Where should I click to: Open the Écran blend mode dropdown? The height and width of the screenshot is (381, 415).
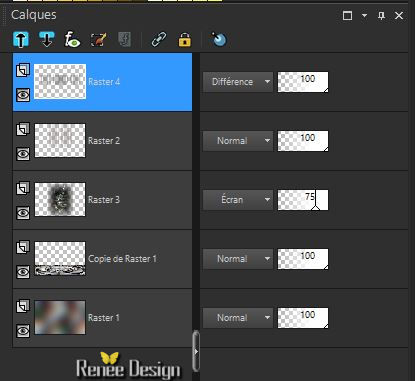point(238,200)
